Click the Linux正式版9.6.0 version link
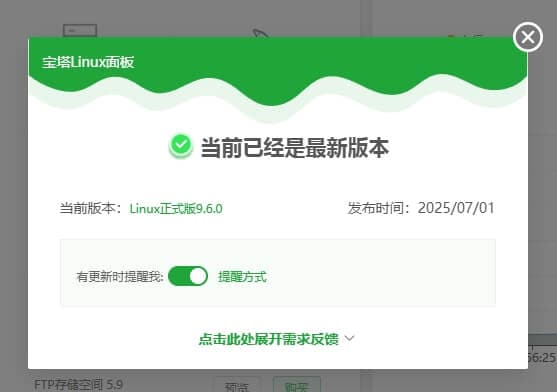The height and width of the screenshot is (392, 557). 176,208
